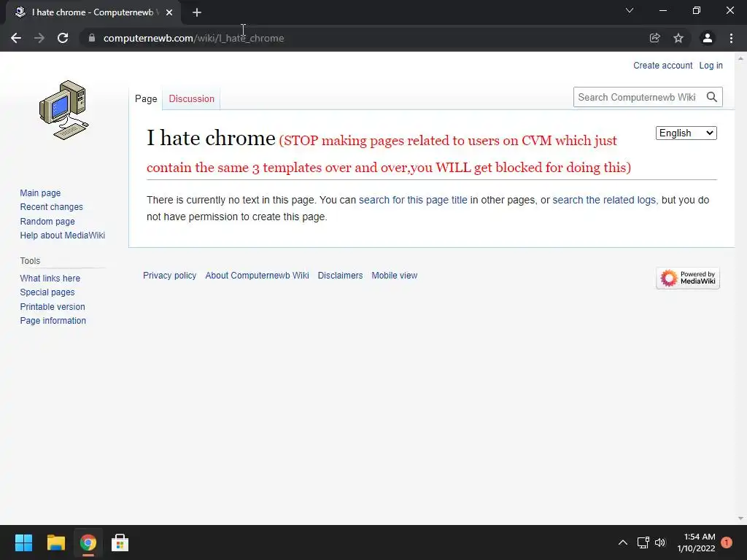Open taskbar clock showing 1:54 AM
747x560 pixels.
click(x=697, y=542)
